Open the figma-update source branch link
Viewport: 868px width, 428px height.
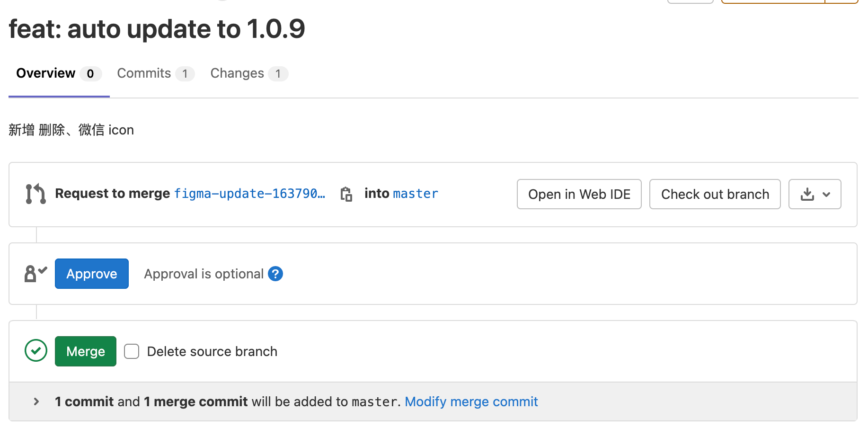point(249,194)
